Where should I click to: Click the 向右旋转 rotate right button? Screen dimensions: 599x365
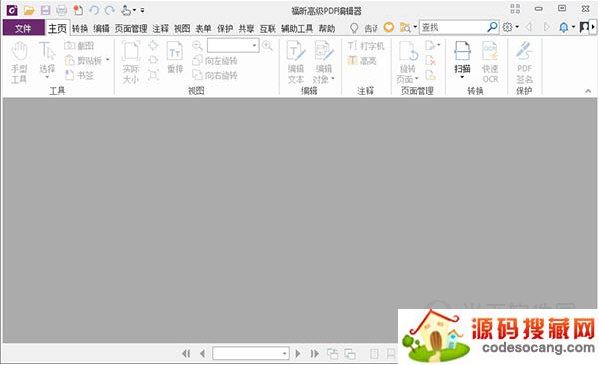[x=215, y=75]
